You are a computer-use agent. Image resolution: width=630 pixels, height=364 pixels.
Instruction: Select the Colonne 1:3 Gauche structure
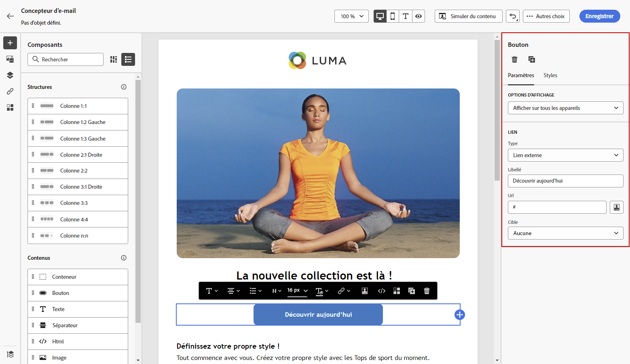coord(78,139)
